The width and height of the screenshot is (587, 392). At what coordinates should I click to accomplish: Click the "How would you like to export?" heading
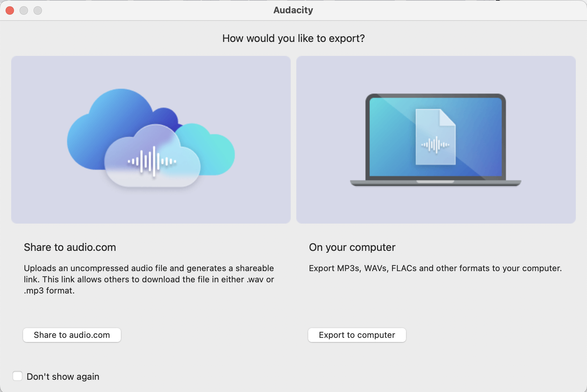[x=293, y=38]
